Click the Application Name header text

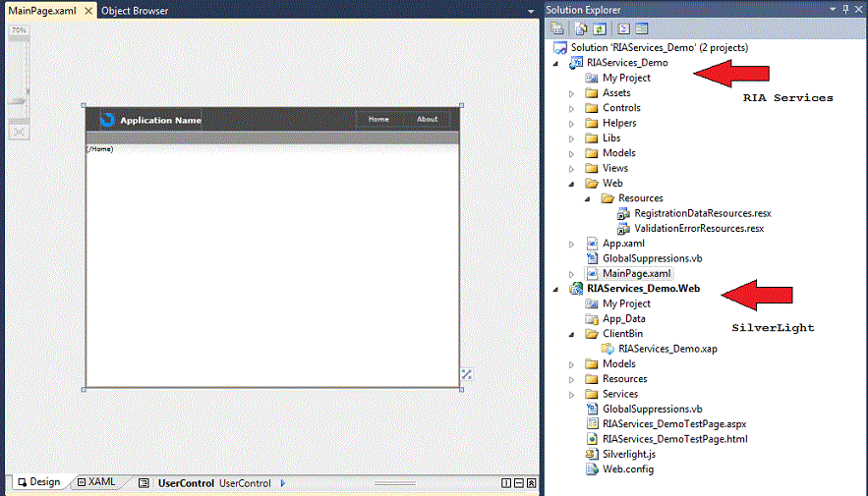160,120
